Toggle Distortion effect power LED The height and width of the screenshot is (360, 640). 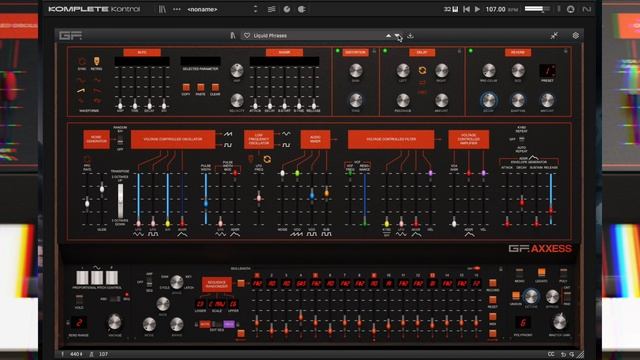[338, 51]
